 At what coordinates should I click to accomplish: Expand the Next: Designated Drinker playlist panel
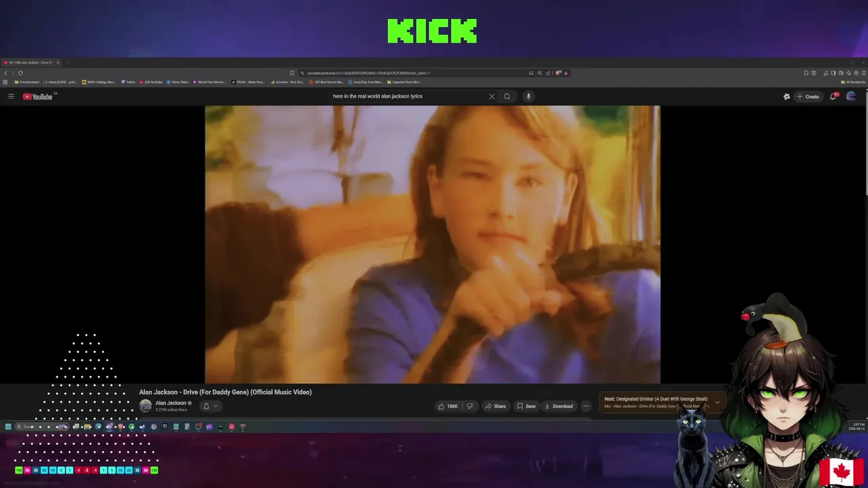[x=717, y=402]
